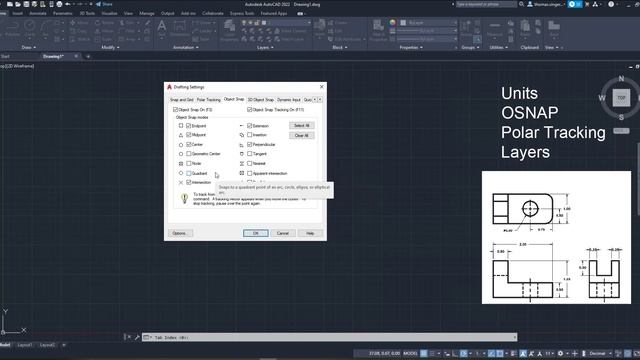Select the Copy tool in Modify panel
The height and width of the screenshot is (360, 640).
(x=79, y=31)
